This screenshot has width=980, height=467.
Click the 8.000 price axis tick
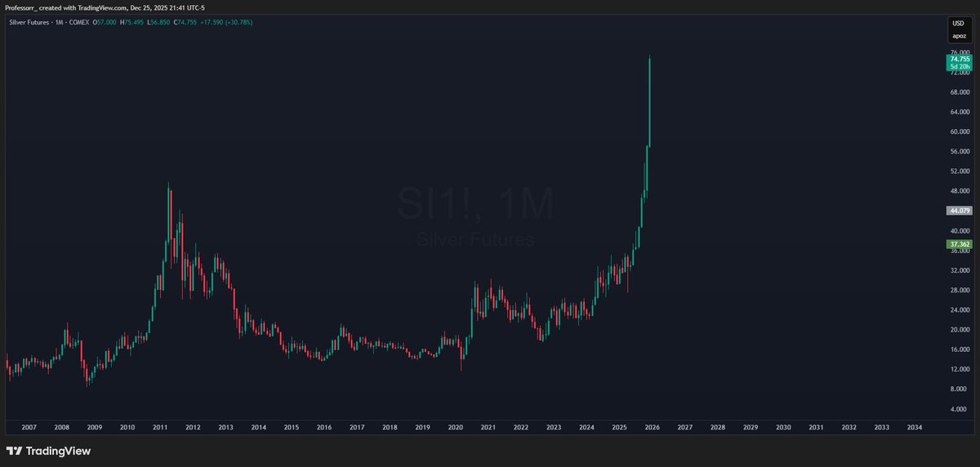pos(960,389)
